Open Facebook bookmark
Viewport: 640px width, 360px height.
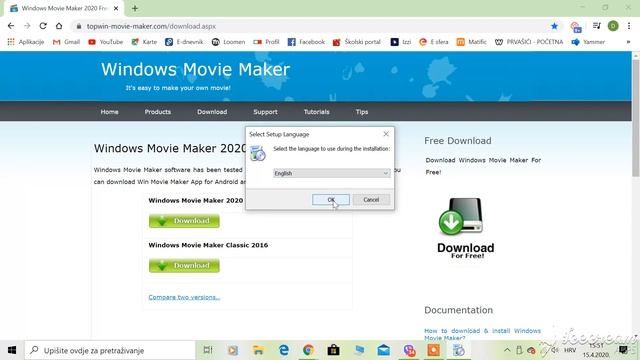[x=306, y=42]
